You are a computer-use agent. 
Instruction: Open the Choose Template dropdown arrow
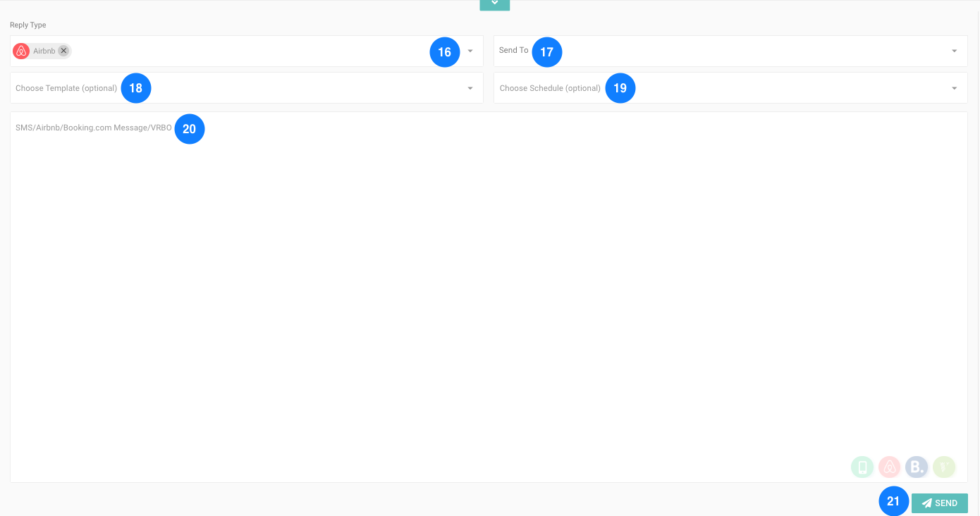tap(470, 88)
